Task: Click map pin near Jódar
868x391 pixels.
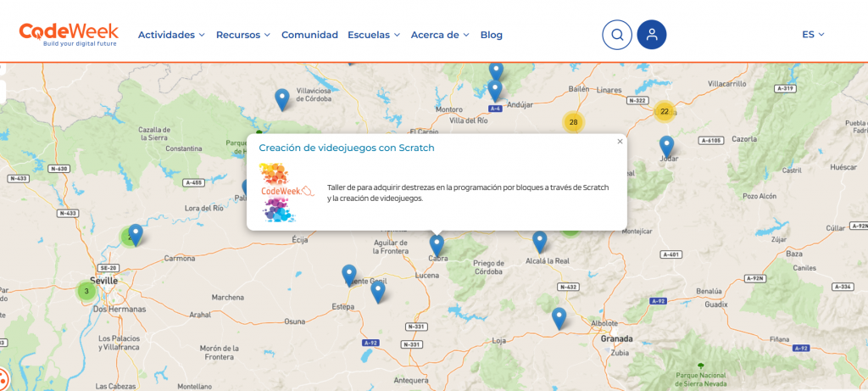Action: click(x=667, y=146)
